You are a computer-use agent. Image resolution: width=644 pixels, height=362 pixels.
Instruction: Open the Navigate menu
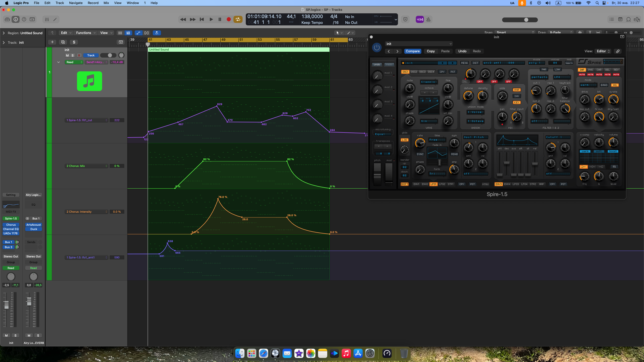click(76, 3)
